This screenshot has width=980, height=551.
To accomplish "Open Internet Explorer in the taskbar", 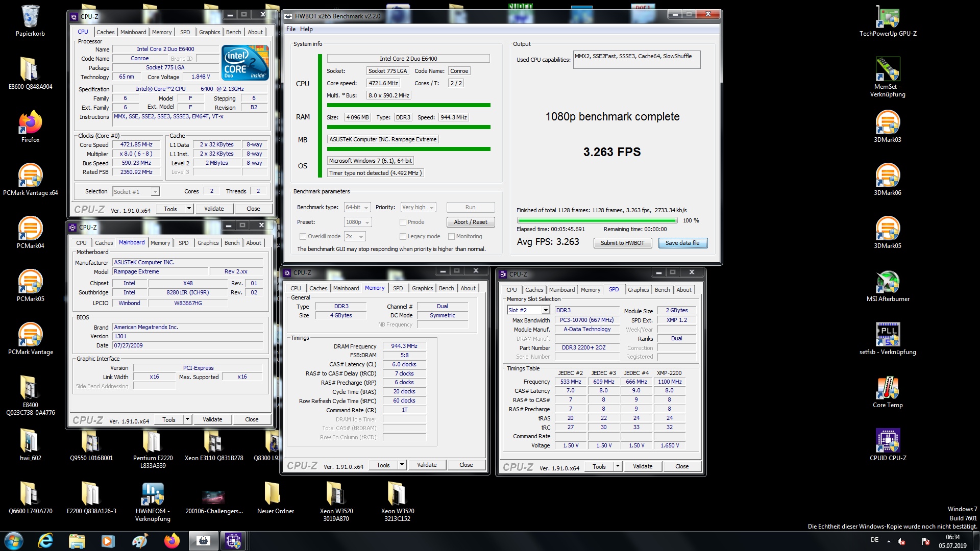I will tap(46, 541).
